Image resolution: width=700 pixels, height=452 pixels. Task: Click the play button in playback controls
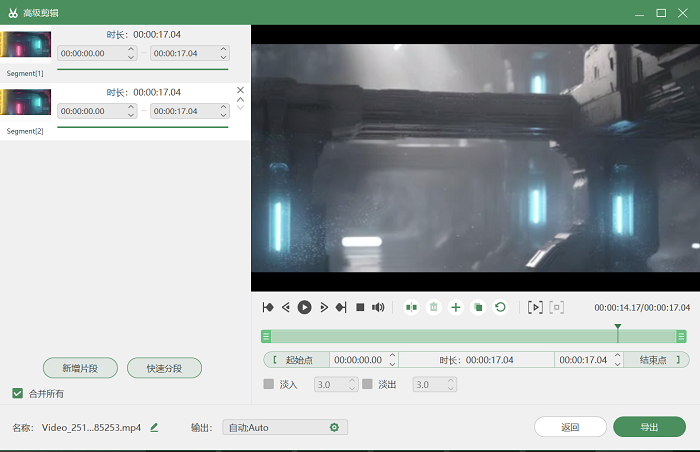pos(304,307)
